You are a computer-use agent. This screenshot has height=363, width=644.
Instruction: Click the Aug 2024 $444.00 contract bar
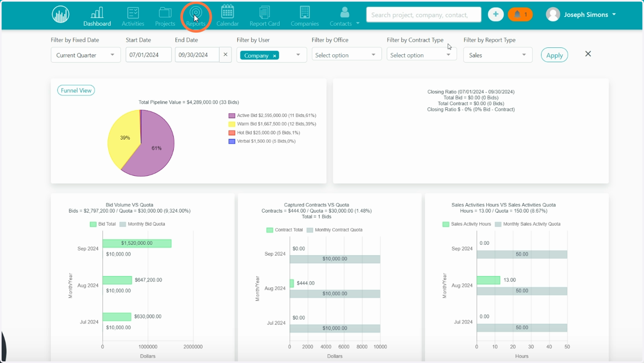[x=292, y=283]
